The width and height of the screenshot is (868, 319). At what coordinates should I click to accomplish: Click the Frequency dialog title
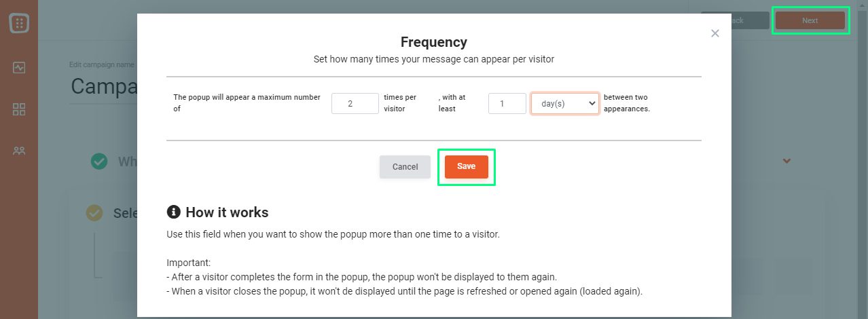point(434,42)
